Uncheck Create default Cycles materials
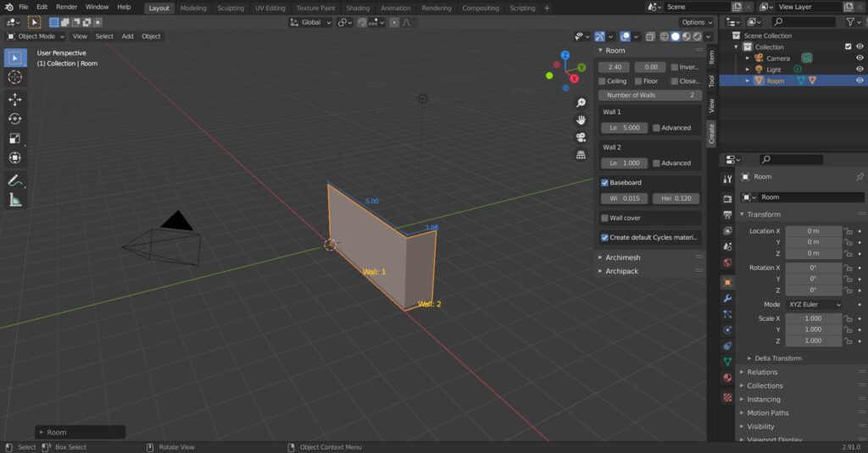 point(604,237)
